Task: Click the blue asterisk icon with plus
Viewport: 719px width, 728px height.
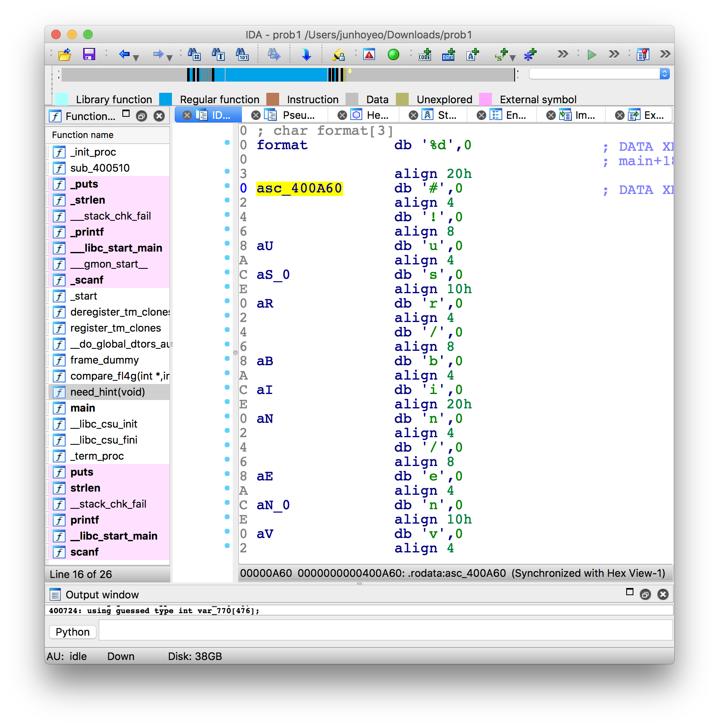Action: pyautogui.click(x=530, y=54)
